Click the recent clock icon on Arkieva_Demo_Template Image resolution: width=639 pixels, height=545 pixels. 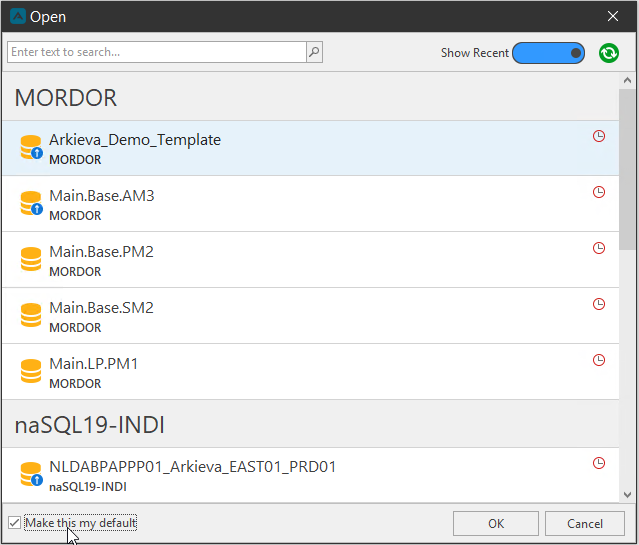pyautogui.click(x=599, y=136)
